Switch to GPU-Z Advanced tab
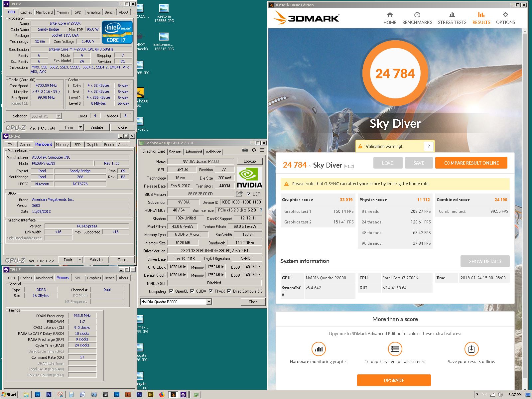Viewport: 532px width, 399px height. (x=194, y=152)
